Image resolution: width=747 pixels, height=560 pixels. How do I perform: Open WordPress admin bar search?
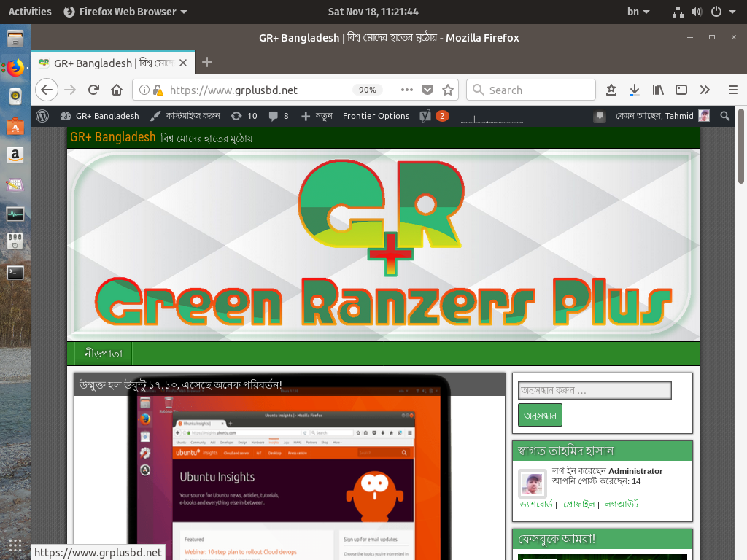click(x=725, y=116)
